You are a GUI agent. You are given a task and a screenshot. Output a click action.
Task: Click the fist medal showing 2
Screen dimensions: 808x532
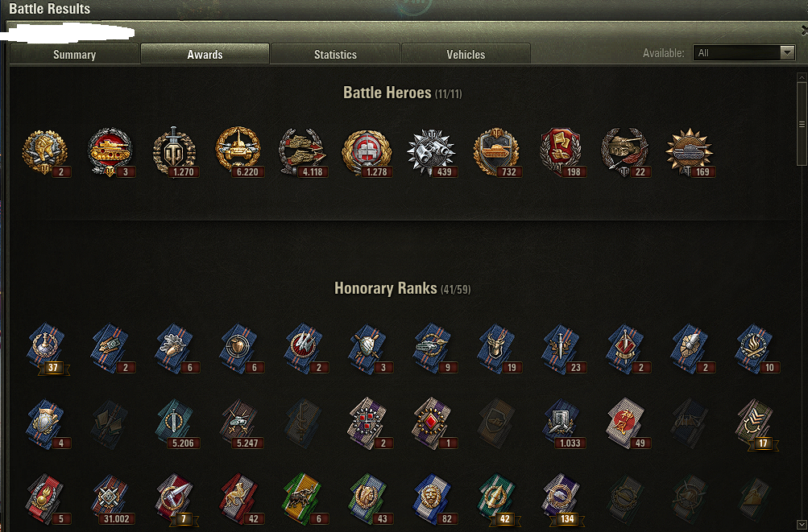(x=46, y=152)
